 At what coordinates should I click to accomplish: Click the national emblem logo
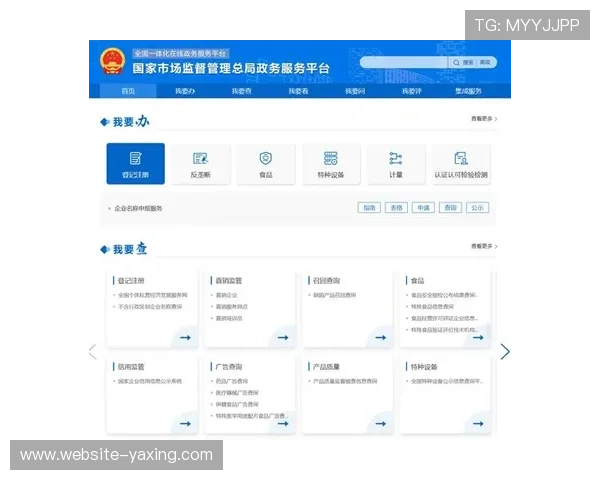coord(112,61)
